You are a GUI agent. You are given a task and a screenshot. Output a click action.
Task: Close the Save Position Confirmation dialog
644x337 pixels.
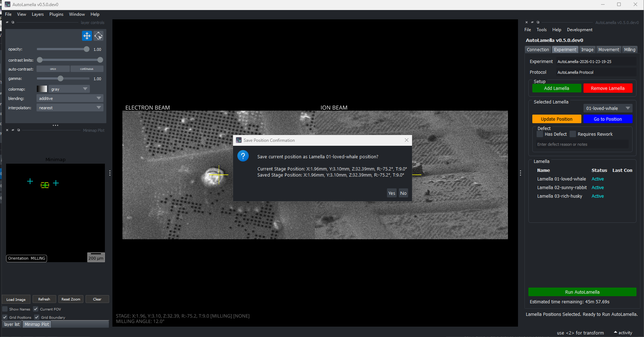tap(406, 140)
